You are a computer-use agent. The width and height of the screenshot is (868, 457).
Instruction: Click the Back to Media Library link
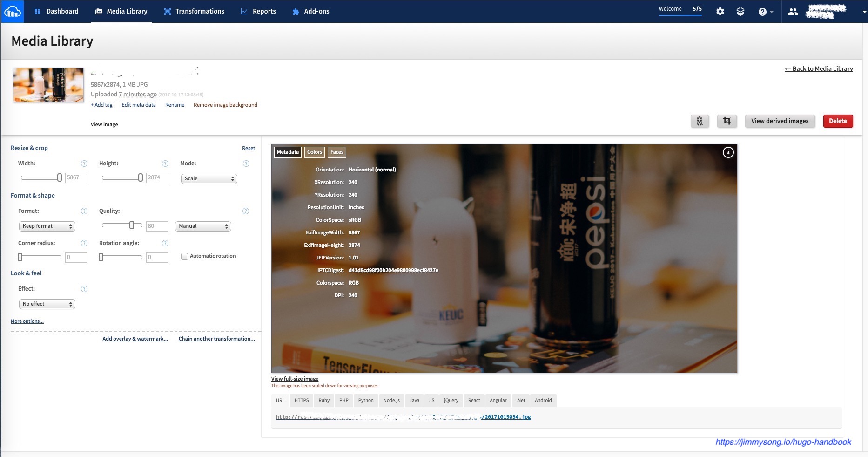(x=819, y=69)
